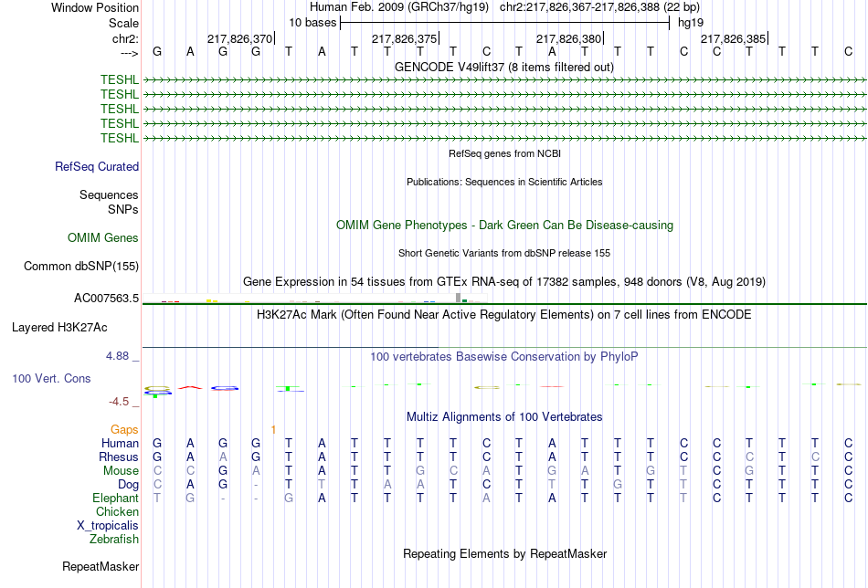This screenshot has height=588, width=868.
Task: Click the RefSeq Curated track label
Action: click(x=97, y=166)
